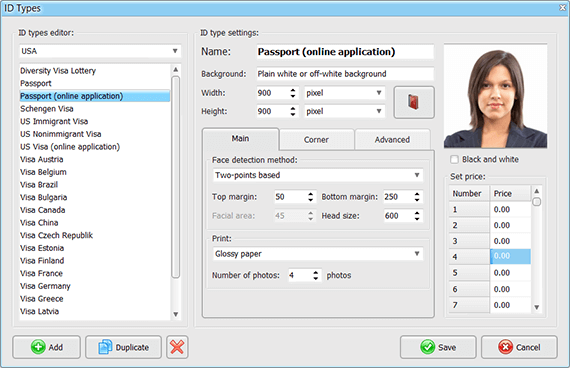Click the Add button with green plus

47,347
